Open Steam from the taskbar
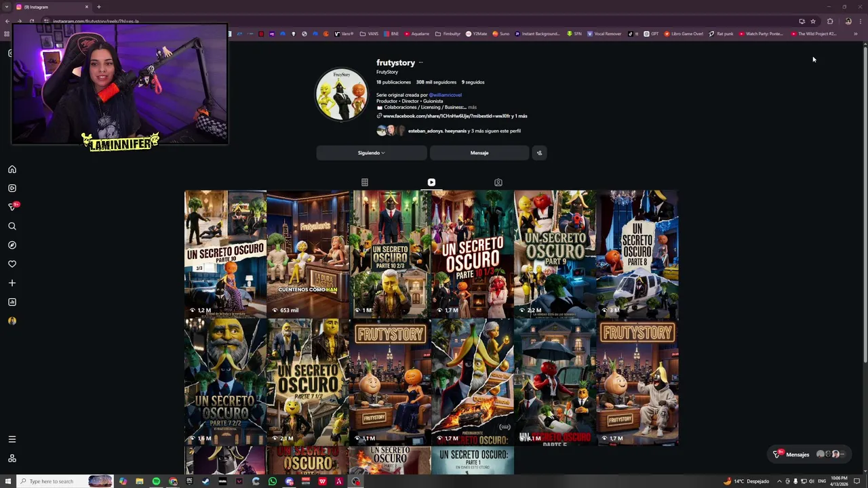Screen dimensions: 868x488 pyautogui.click(x=206, y=481)
